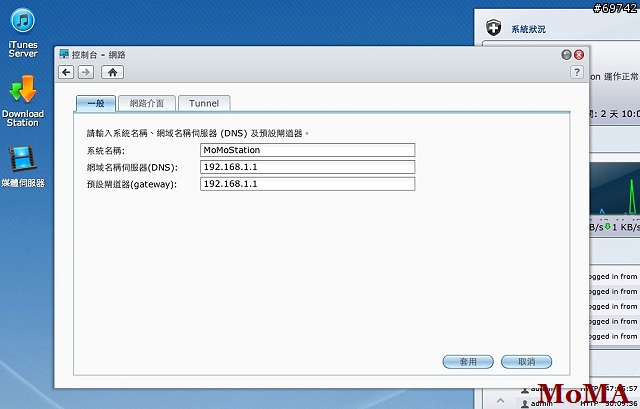640x409 pixels.
Task: Select the 系統狀況 title in background widget
Action: (x=529, y=29)
